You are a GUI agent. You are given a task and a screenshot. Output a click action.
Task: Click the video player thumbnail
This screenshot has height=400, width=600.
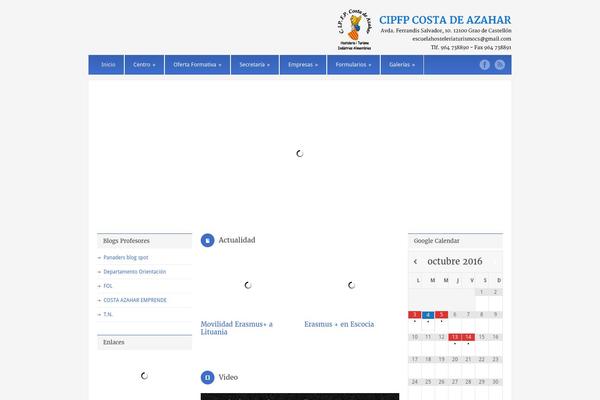300,397
